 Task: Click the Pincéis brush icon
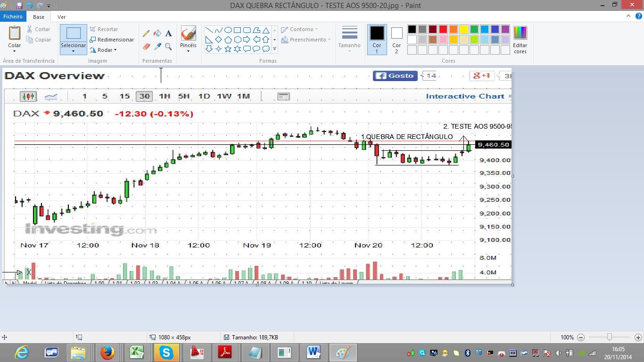188,33
